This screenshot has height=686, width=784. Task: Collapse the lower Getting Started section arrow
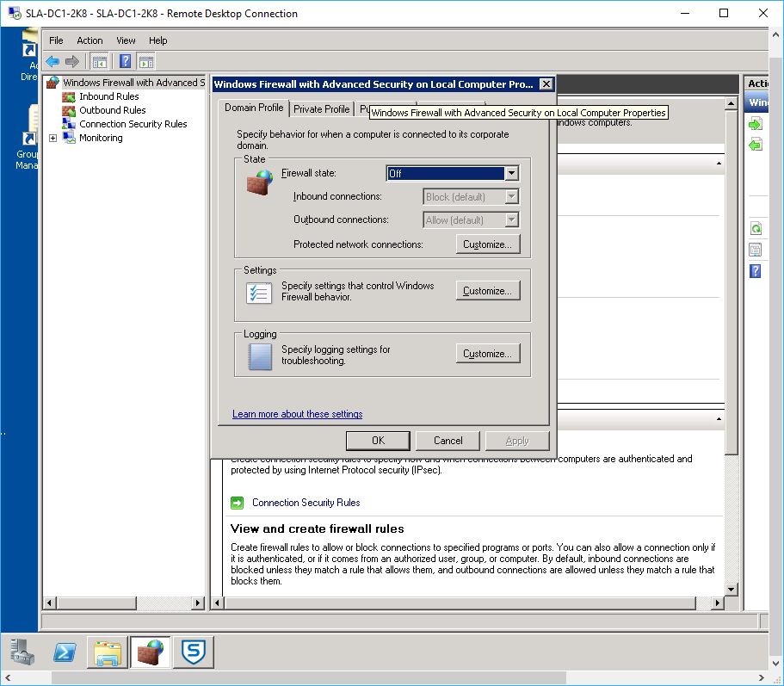click(x=719, y=419)
